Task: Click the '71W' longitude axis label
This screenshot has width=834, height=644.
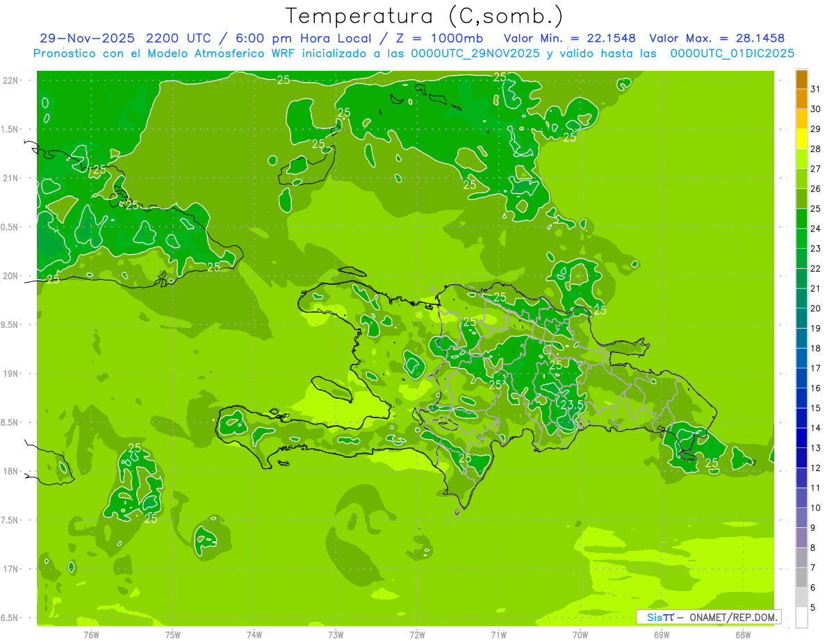Action: (x=498, y=634)
